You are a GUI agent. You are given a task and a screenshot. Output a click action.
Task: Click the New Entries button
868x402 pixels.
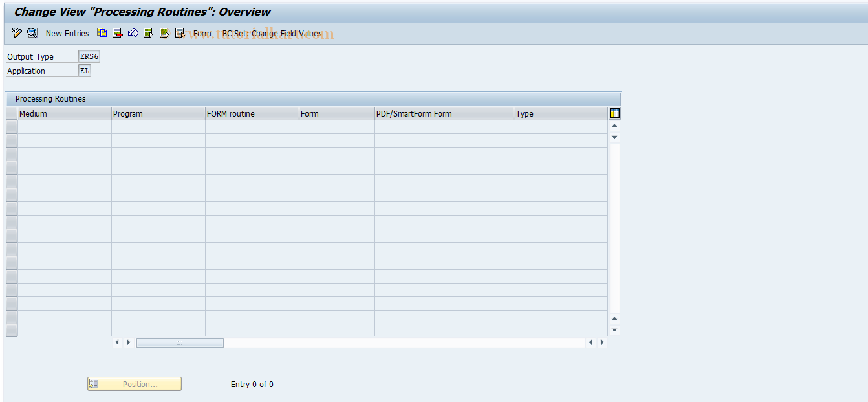coord(67,34)
